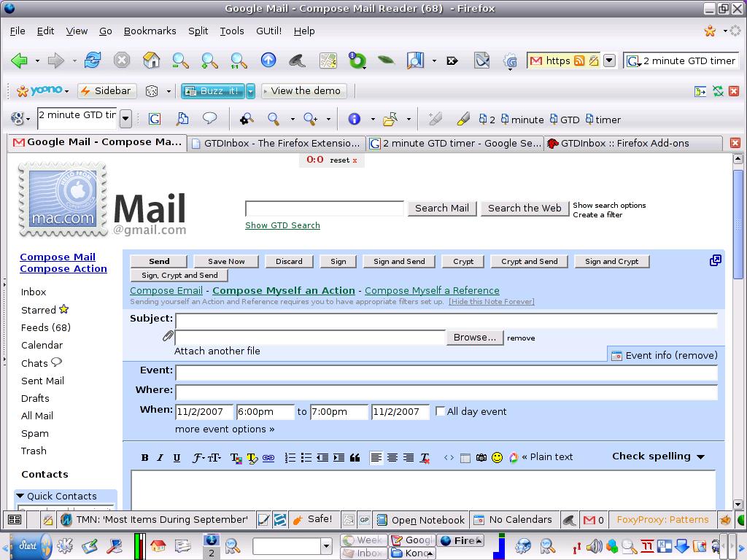Screen dimensions: 747x560
Task: Open the Tools menu
Action: [x=232, y=31]
